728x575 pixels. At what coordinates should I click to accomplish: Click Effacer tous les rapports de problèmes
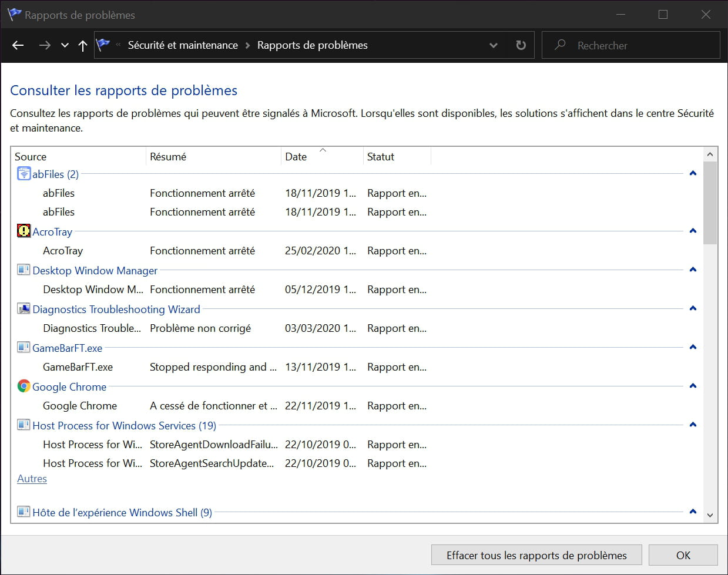[536, 554]
